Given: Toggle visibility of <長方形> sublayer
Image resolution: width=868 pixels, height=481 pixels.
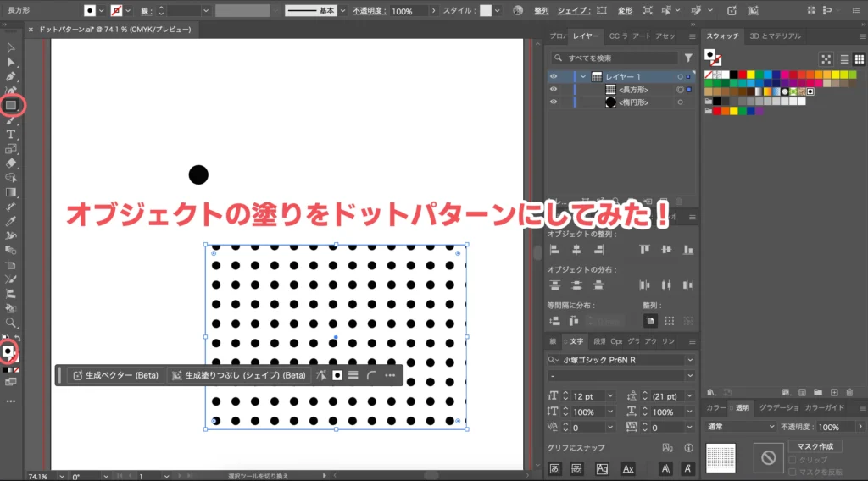Looking at the screenshot, I should (x=554, y=89).
